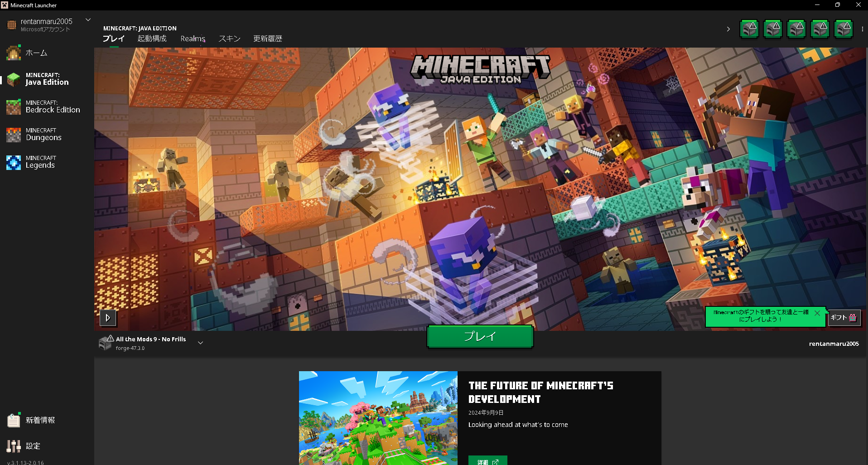Click the first furnace installation icon
This screenshot has height=465, width=868.
point(749,29)
